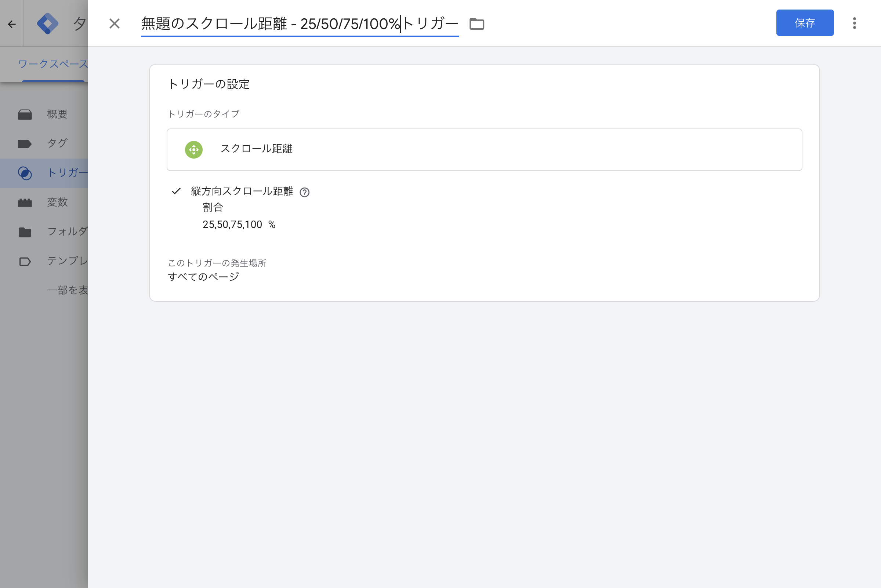The width and height of the screenshot is (881, 588).
Task: Click the 保存 save button
Action: [x=805, y=23]
